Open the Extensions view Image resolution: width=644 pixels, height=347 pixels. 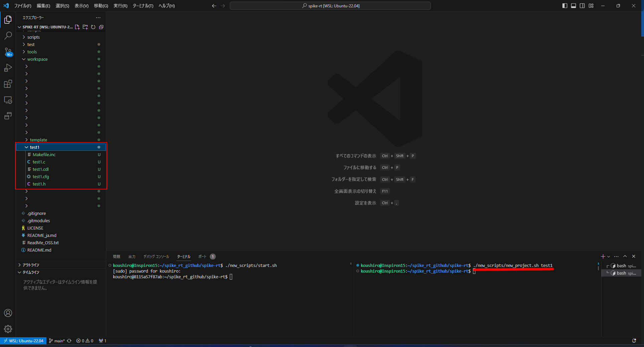pos(8,84)
